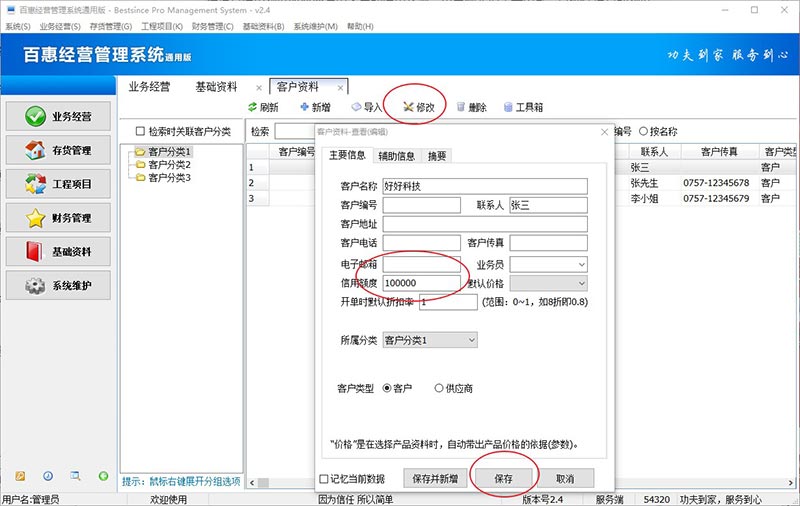Open the 工程项目(K) menu
This screenshot has height=506, width=800.
tap(162, 26)
